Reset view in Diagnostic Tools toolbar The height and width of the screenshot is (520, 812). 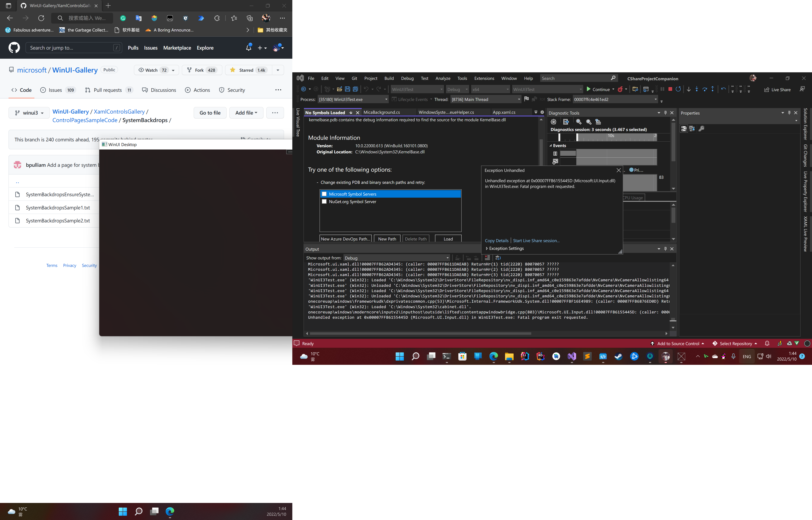[598, 122]
